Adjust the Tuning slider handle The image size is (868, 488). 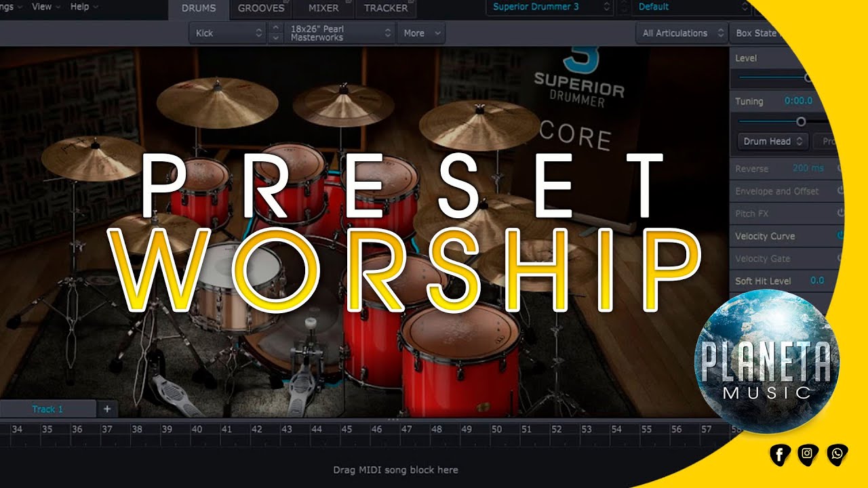point(801,121)
